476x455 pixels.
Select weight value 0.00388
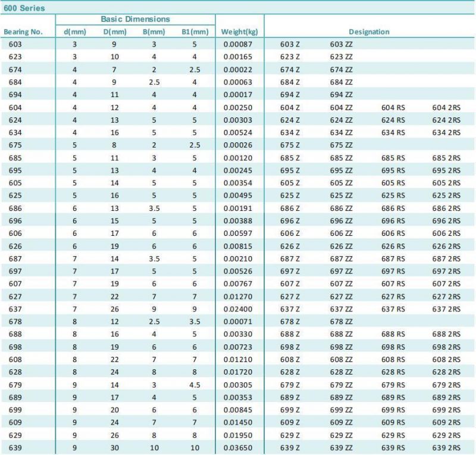pos(238,221)
